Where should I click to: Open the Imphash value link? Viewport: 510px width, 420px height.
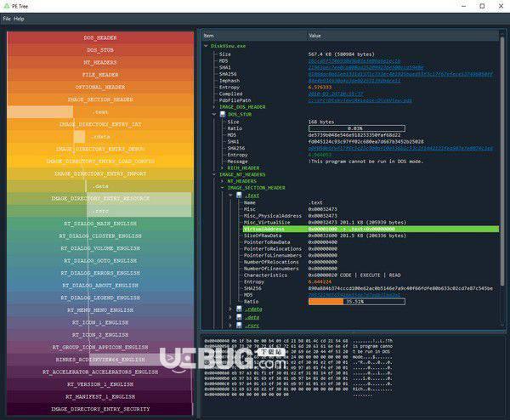[354, 81]
